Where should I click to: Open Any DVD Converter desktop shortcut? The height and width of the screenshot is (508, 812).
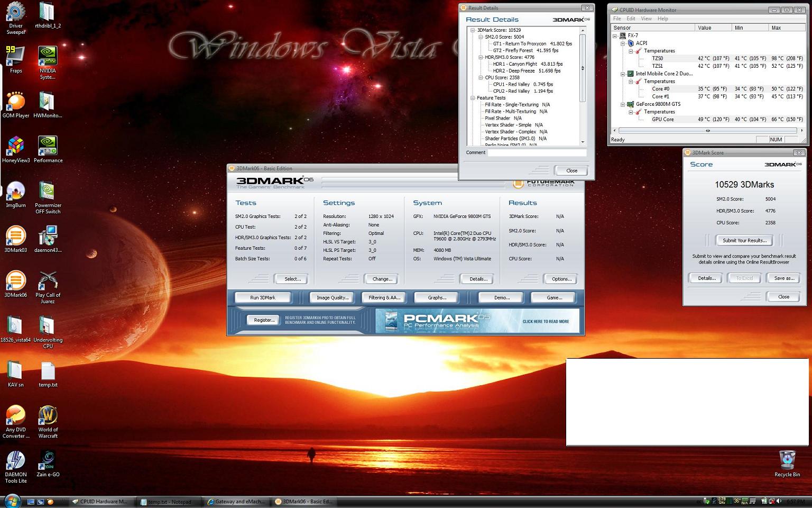click(16, 422)
